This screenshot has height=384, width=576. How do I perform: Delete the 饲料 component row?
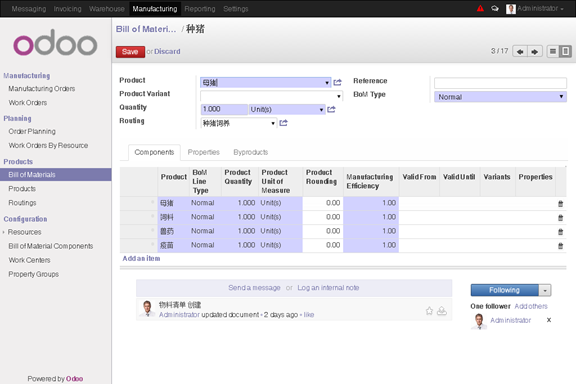(x=561, y=218)
